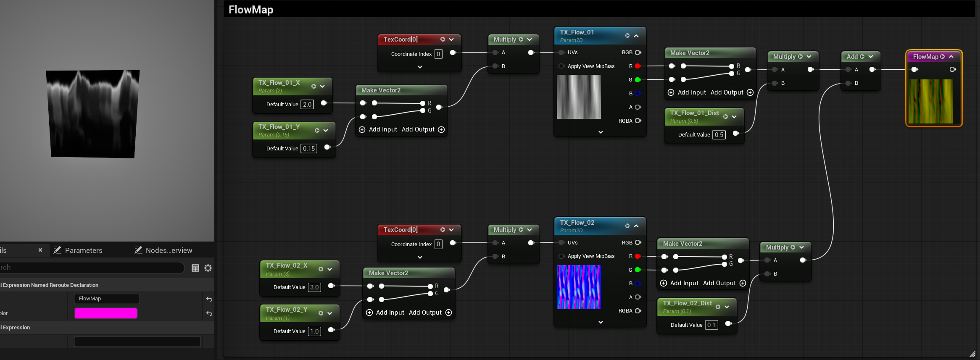
Task: Collapse the FlowMap node preview chevron
Action: (x=951, y=57)
